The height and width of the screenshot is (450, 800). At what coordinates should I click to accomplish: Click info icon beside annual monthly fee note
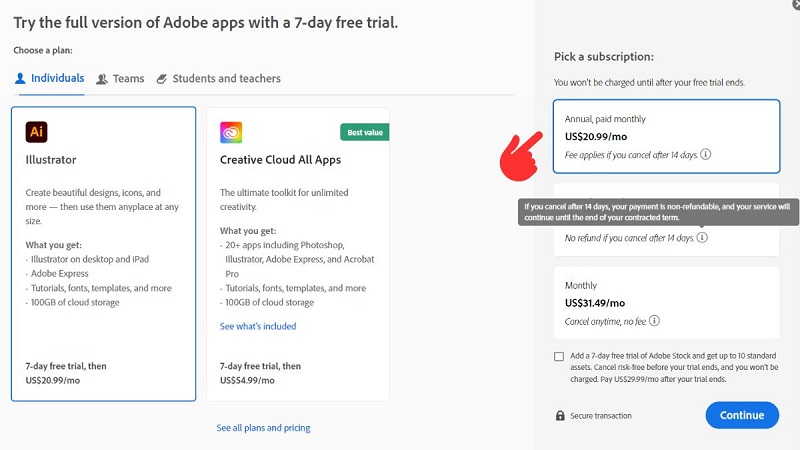706,154
